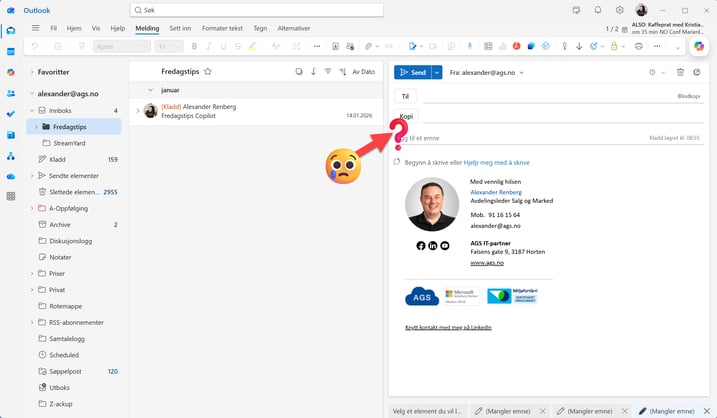Open the dictate microphone tool
This screenshot has height=418, width=717.
click(470, 46)
